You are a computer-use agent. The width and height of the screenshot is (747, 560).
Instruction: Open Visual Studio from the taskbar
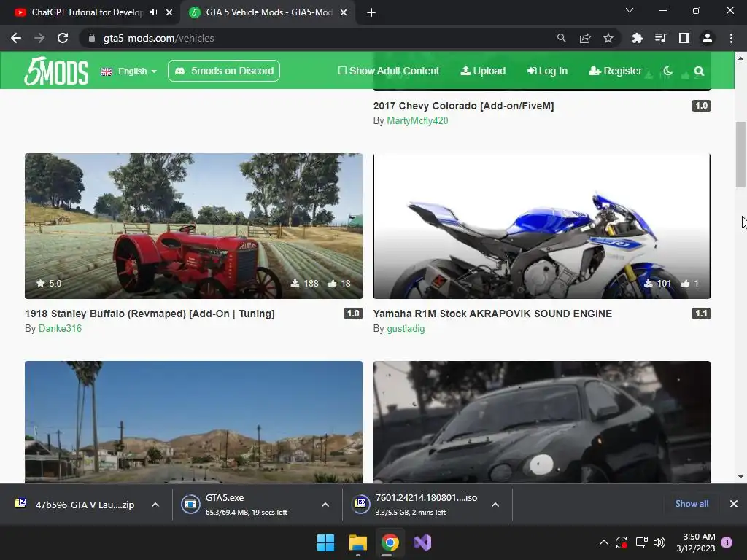pyautogui.click(x=422, y=542)
